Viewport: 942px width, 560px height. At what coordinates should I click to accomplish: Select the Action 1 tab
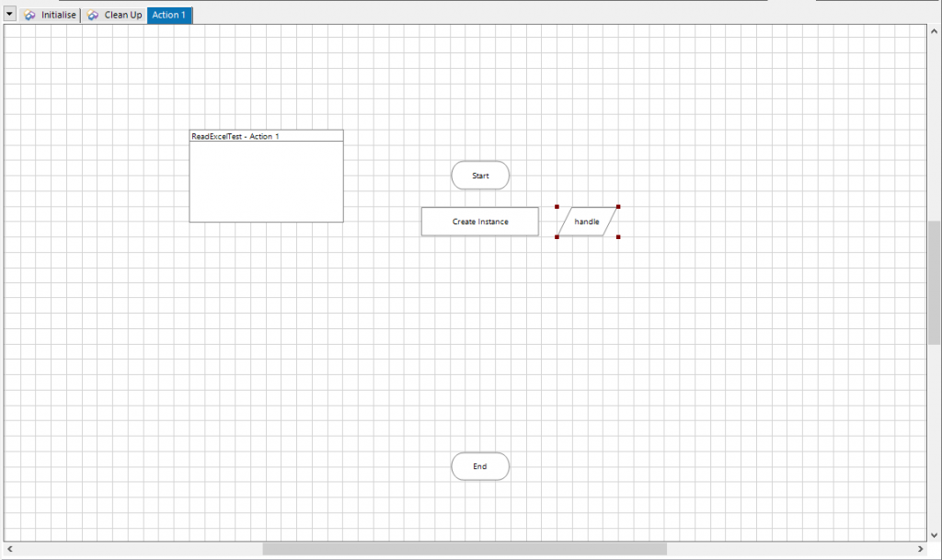169,15
